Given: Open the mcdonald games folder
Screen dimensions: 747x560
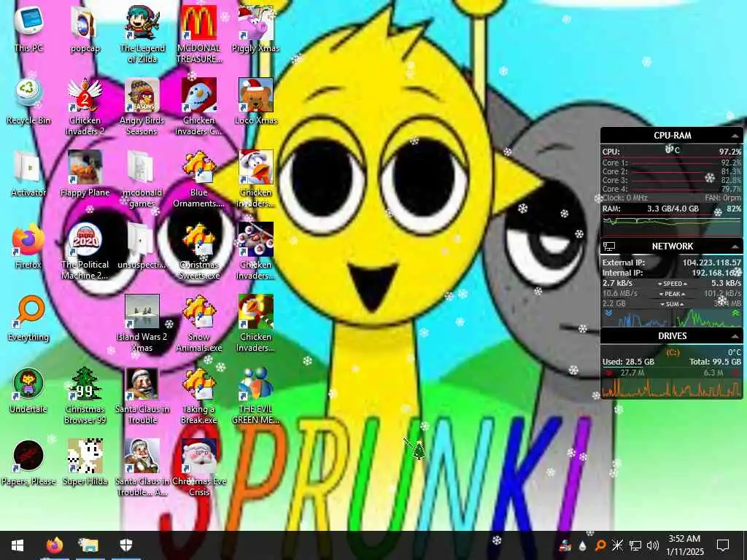Looking at the screenshot, I should point(142,179).
